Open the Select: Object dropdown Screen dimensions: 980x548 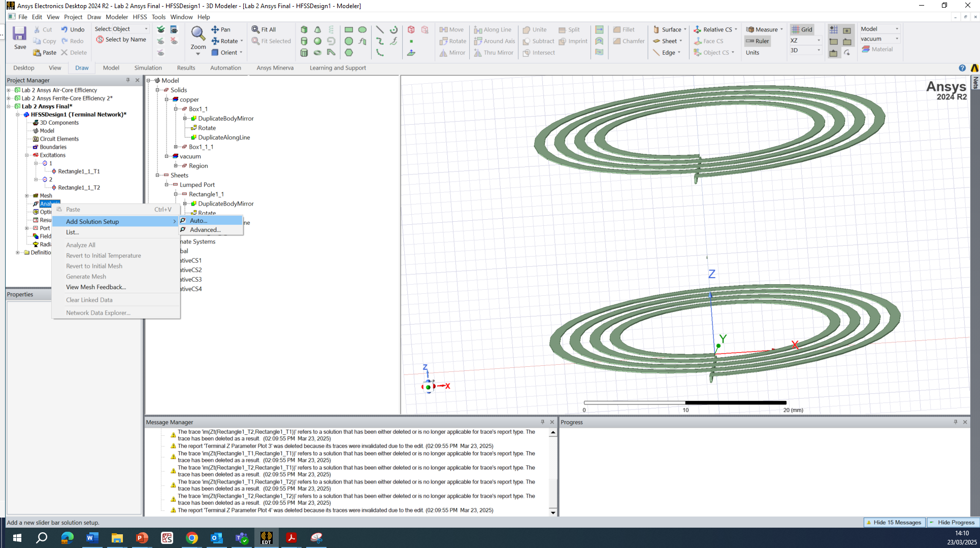pyautogui.click(x=146, y=29)
